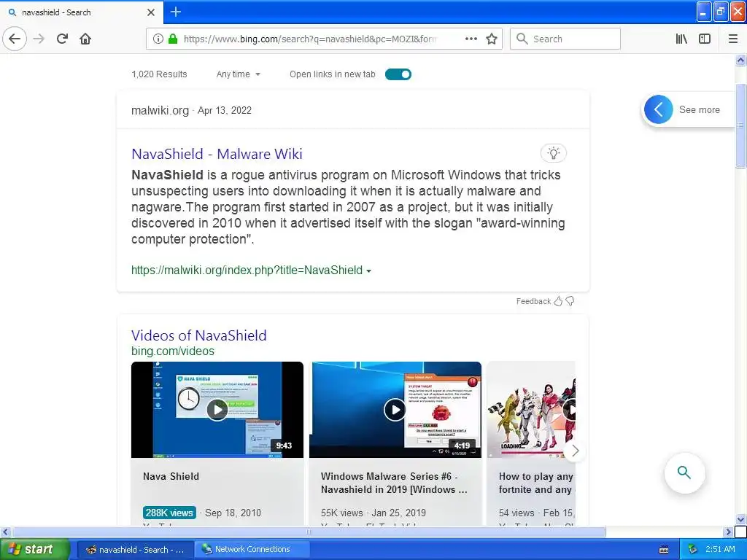Click the Nava Shield video title

(x=171, y=476)
